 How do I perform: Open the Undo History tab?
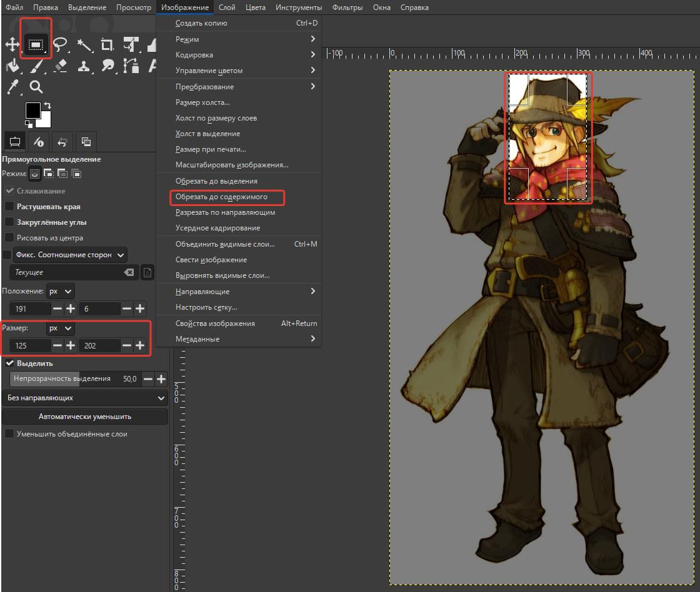point(62,142)
